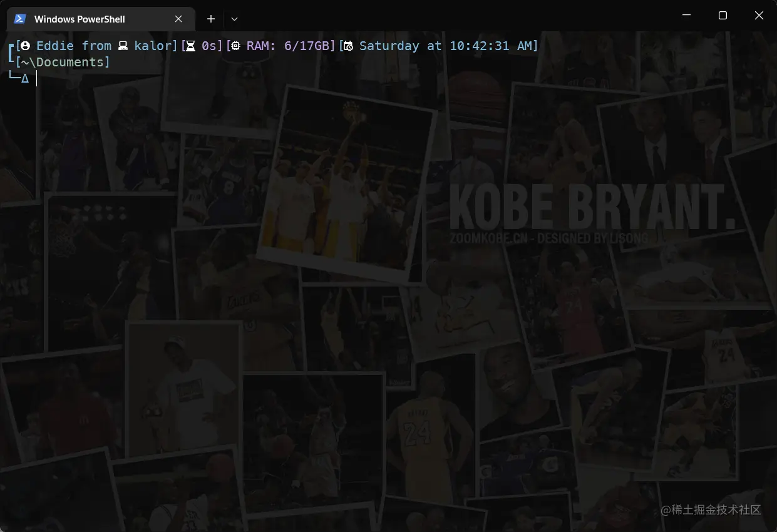Minimize the terminal window
Screen dimensions: 777x532
coord(686,15)
